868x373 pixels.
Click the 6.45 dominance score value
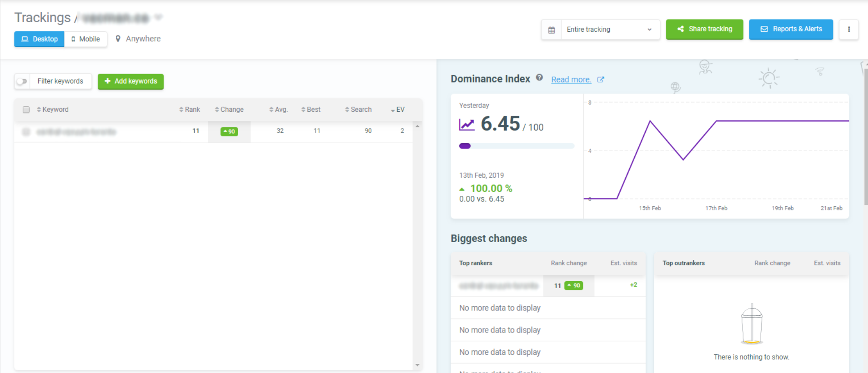pos(500,124)
